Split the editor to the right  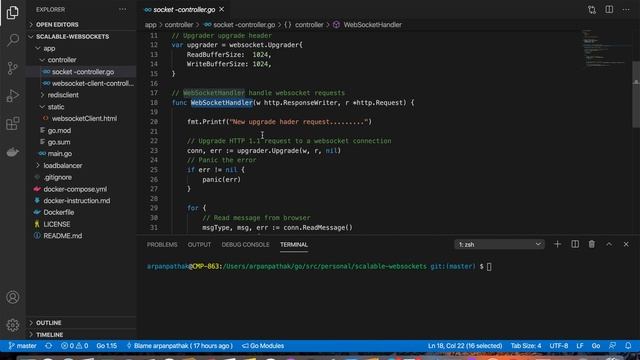pos(609,9)
